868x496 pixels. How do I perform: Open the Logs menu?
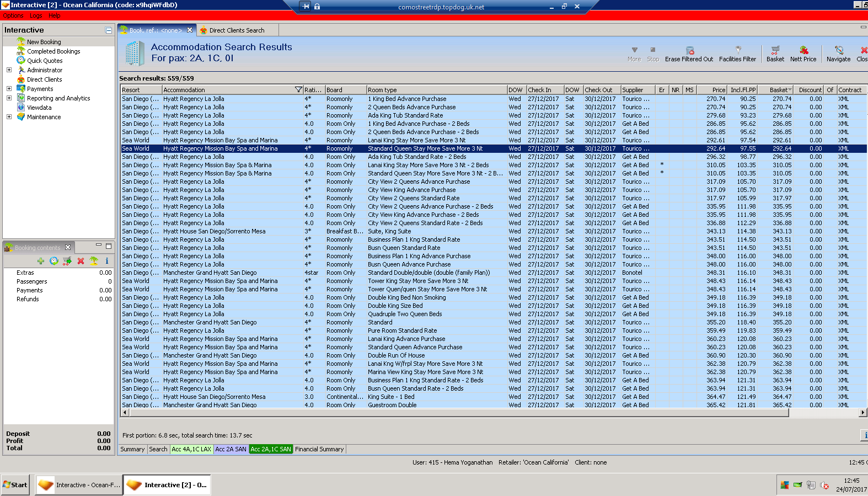(x=36, y=15)
